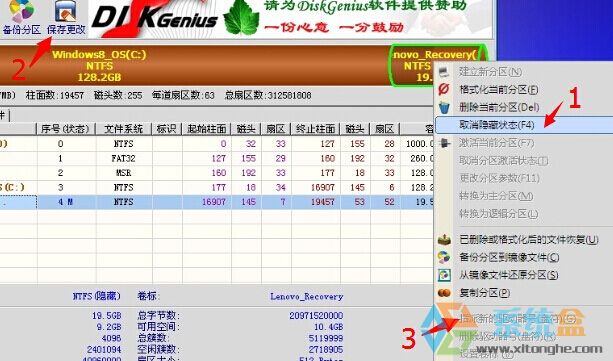This screenshot has height=361, width=613.
Task: Select the highlighted row '4 H'
Action: [217, 202]
